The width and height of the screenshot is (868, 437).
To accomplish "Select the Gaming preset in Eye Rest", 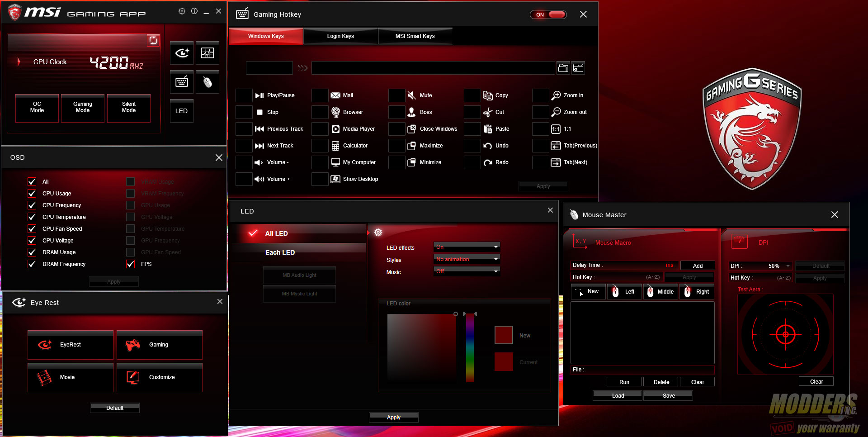I will click(159, 345).
